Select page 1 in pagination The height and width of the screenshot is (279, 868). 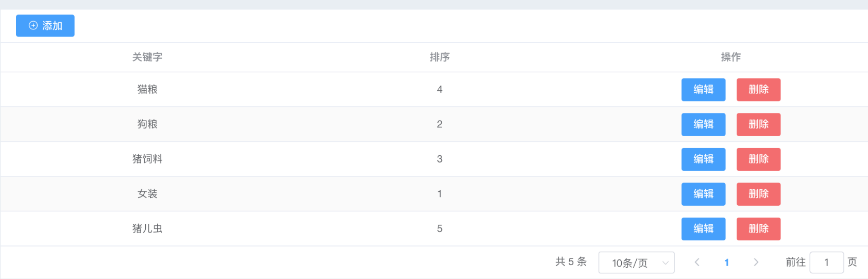pos(726,262)
